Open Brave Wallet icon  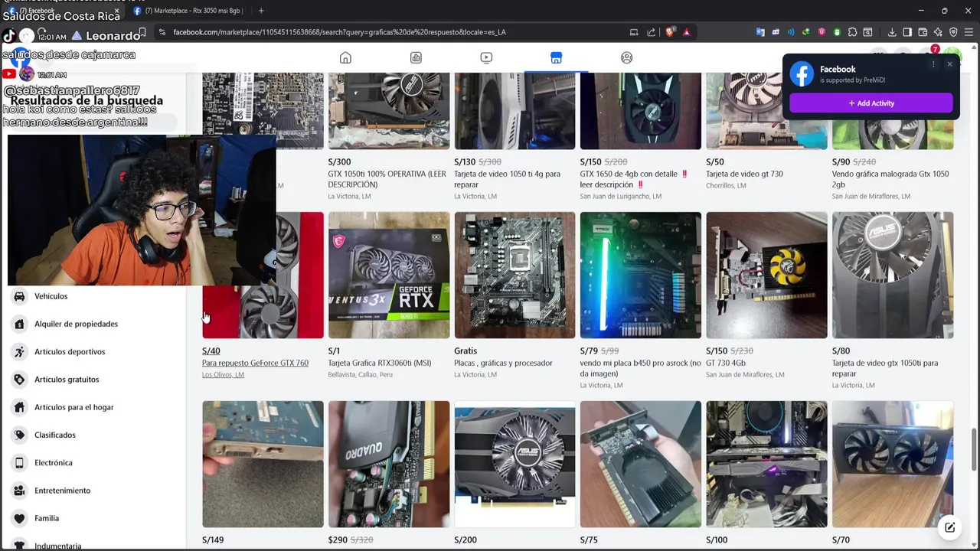(x=923, y=32)
